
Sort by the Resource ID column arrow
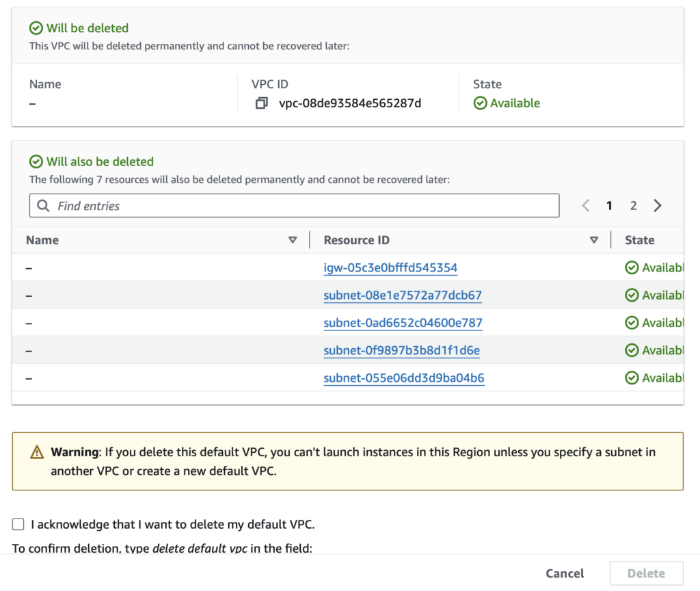click(594, 240)
